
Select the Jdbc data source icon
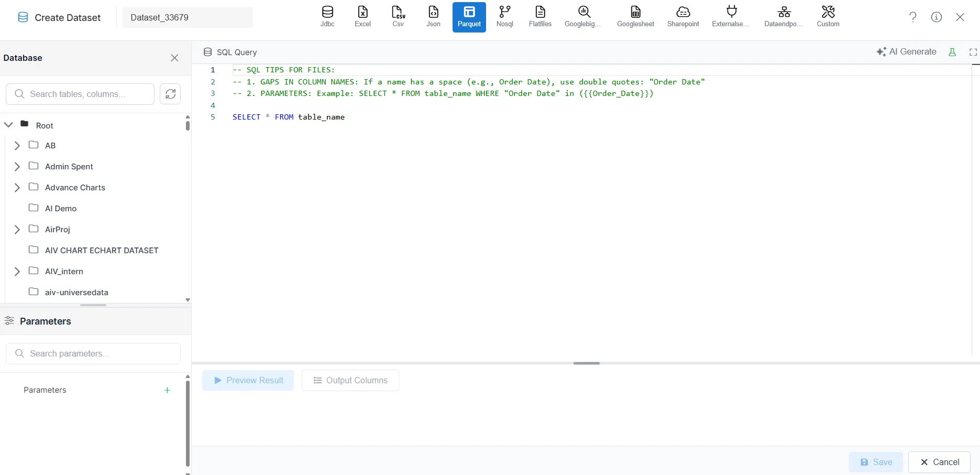point(327,17)
